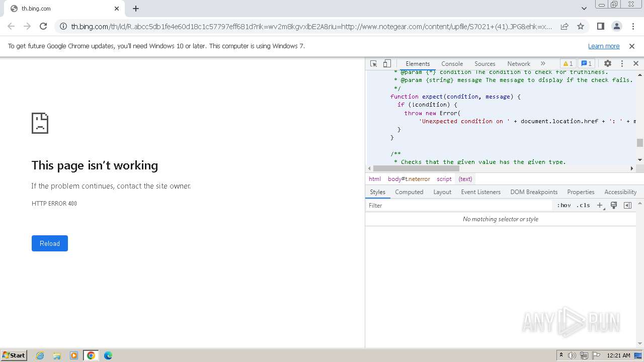Go forward in browser history
This screenshot has height=362, width=644.
click(x=27, y=26)
